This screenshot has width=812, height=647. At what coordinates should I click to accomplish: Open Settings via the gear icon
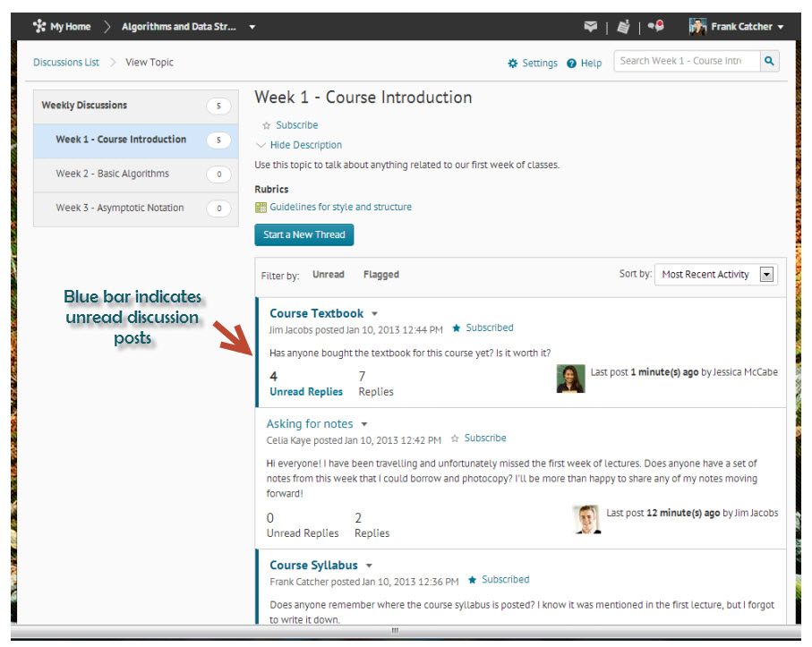click(513, 64)
